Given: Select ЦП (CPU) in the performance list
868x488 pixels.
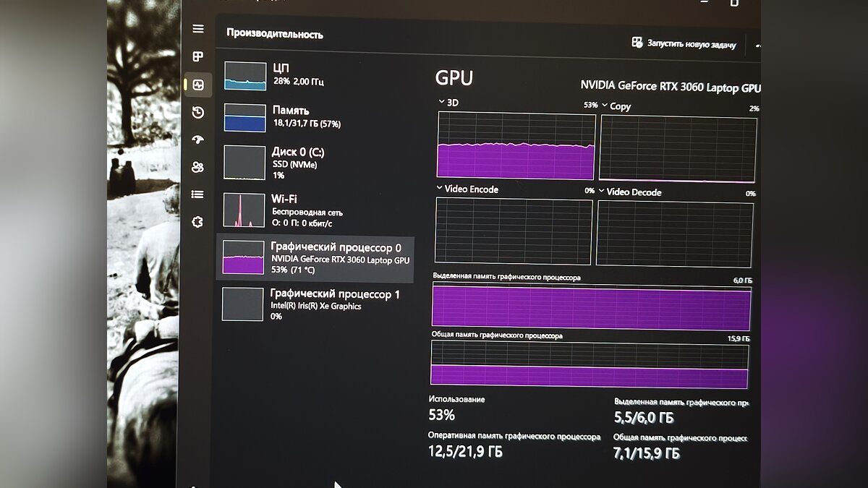Looking at the screenshot, I should pyautogui.click(x=315, y=74).
